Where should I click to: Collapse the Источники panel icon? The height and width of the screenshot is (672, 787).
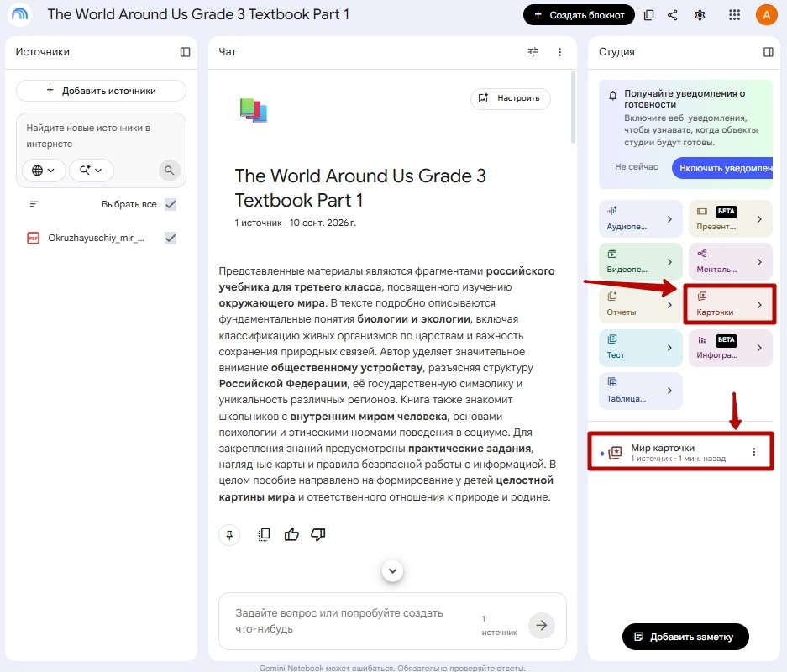(x=186, y=52)
